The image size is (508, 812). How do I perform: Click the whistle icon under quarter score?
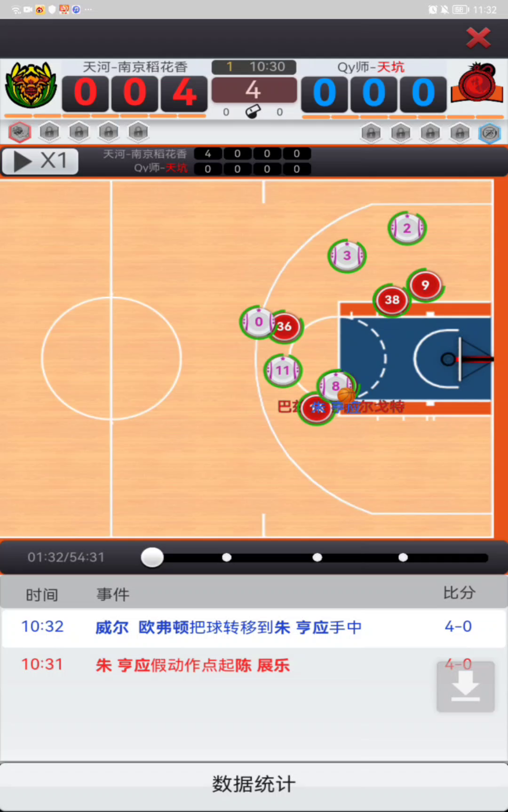(253, 112)
